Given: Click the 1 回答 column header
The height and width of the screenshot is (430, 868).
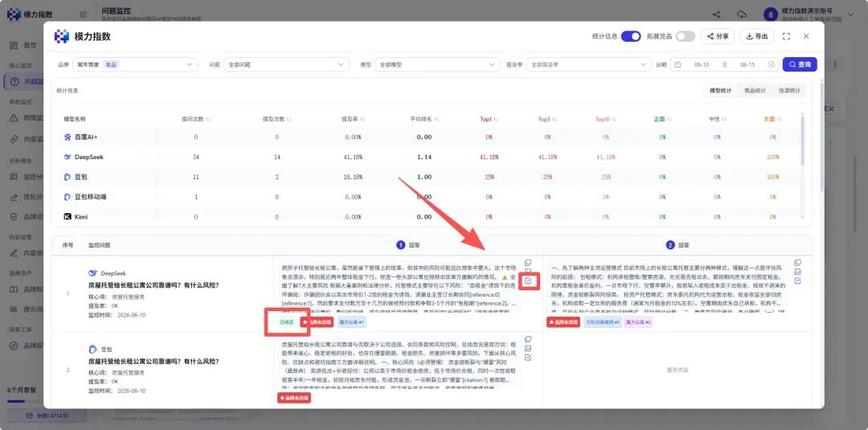Looking at the screenshot, I should pos(408,245).
